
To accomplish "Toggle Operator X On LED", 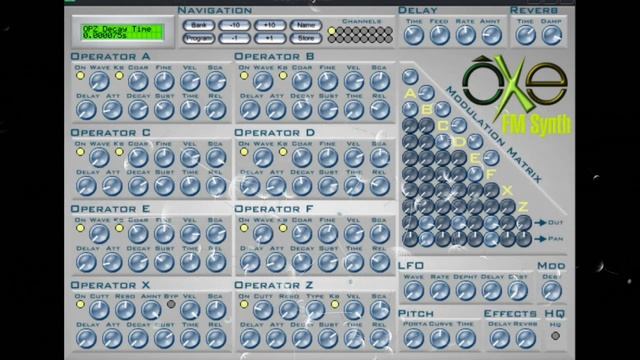I will [x=80, y=304].
